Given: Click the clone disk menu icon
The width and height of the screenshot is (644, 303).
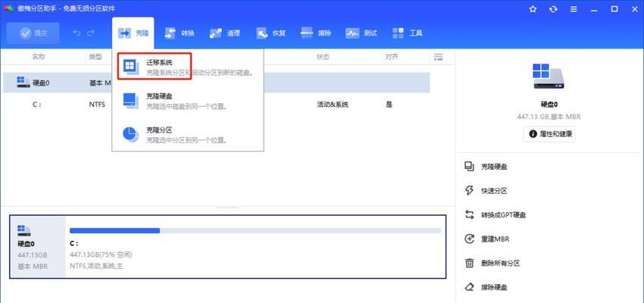Looking at the screenshot, I should point(130,101).
